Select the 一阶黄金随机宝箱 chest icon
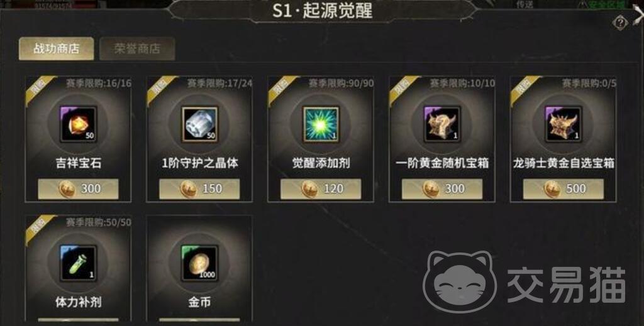The width and height of the screenshot is (644, 326). 442,124
